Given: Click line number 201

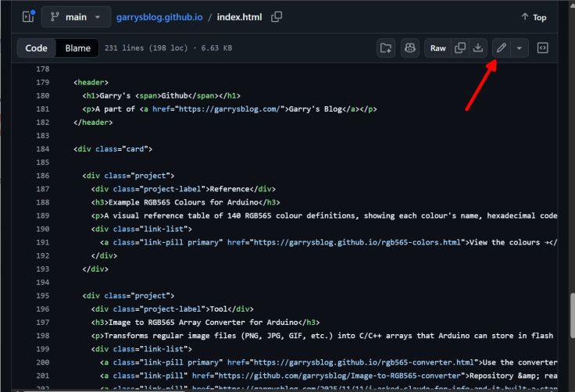Looking at the screenshot, I should (x=42, y=376).
